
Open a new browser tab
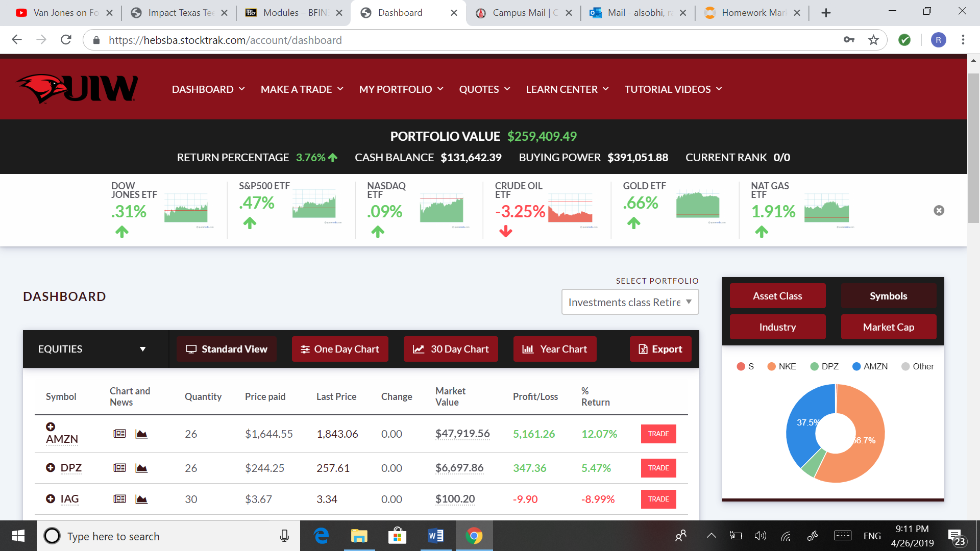[x=826, y=13]
